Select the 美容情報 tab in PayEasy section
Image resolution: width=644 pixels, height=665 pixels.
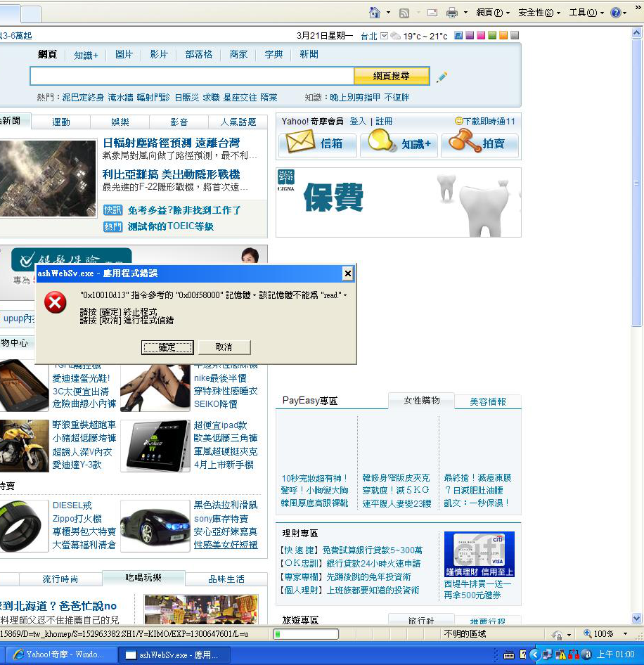pos(488,401)
